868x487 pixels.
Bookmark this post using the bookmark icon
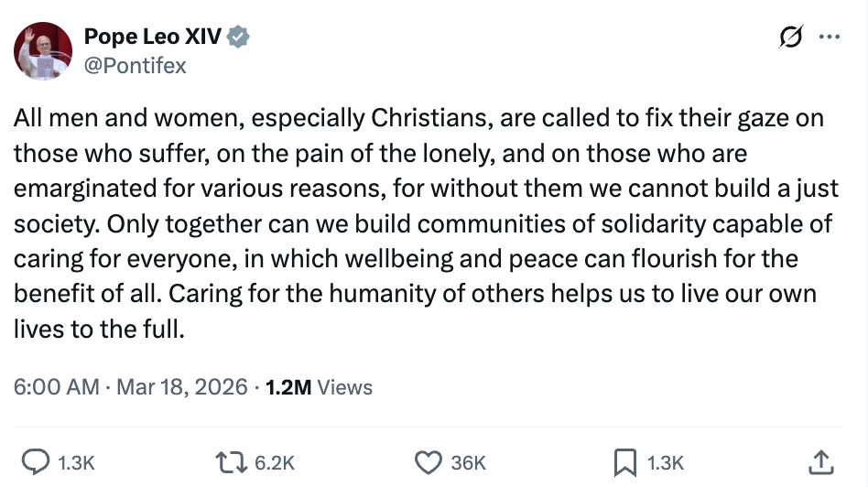click(624, 462)
